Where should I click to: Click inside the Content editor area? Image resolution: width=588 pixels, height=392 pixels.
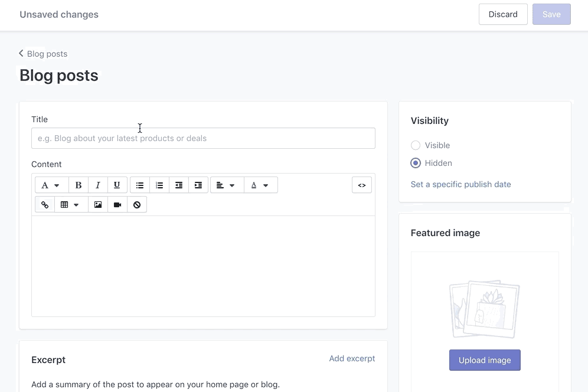(203, 266)
